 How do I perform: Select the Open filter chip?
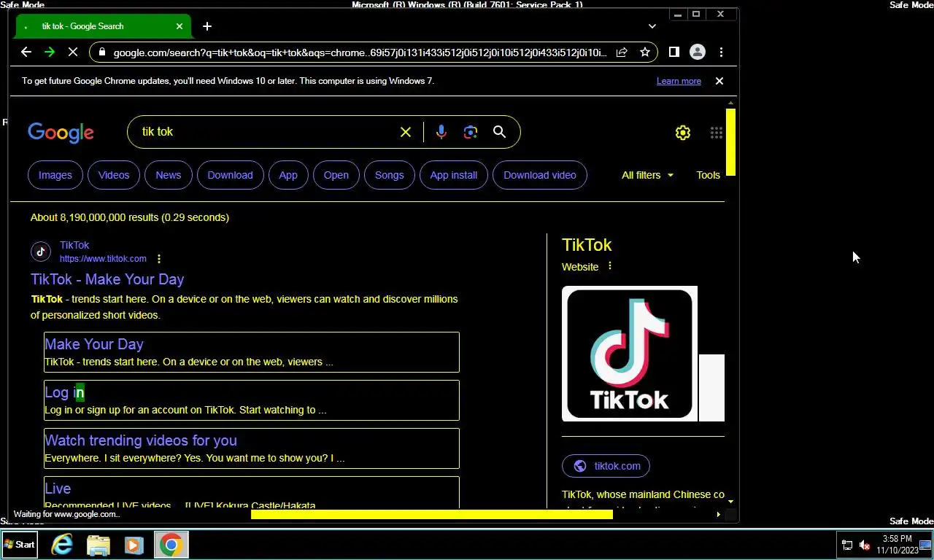[336, 175]
